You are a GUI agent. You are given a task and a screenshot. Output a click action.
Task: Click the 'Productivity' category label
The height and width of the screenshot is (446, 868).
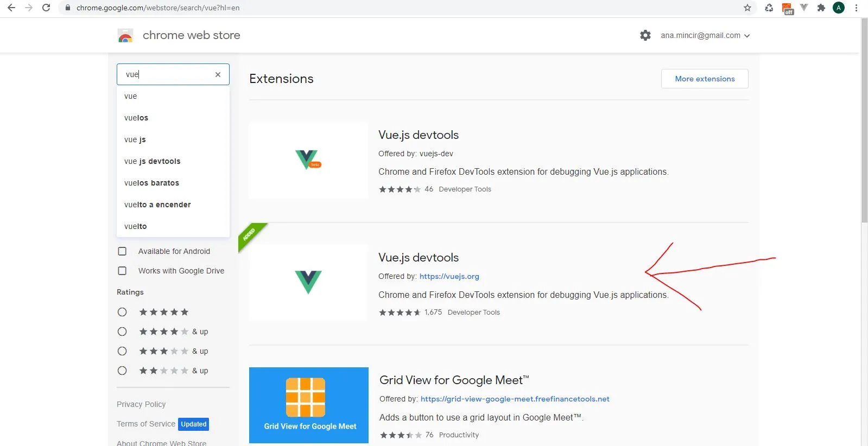459,435
